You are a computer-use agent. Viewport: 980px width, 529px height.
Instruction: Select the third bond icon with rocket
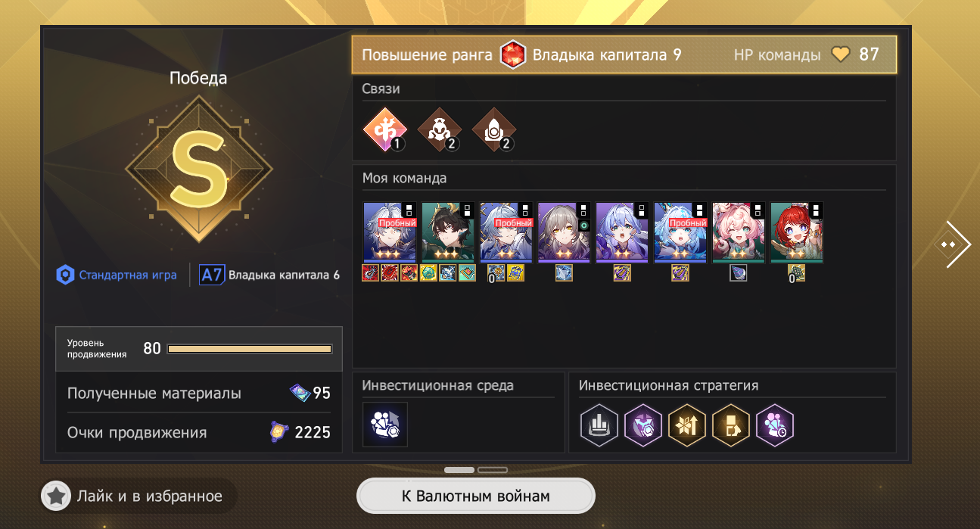pos(493,130)
